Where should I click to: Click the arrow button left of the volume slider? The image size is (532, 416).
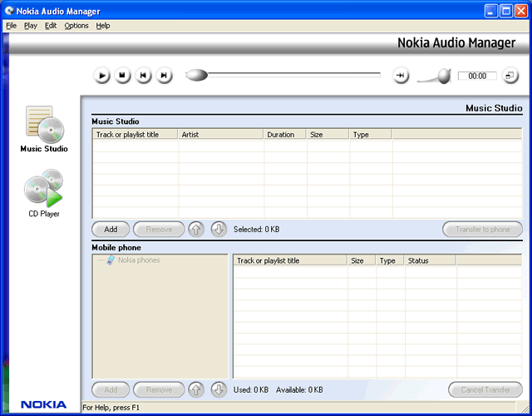(x=401, y=76)
